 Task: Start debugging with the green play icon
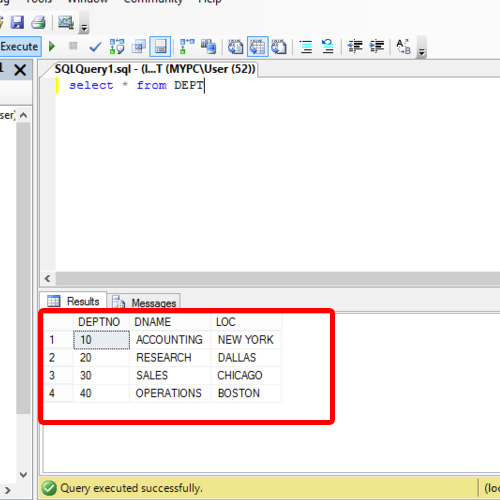[x=52, y=46]
